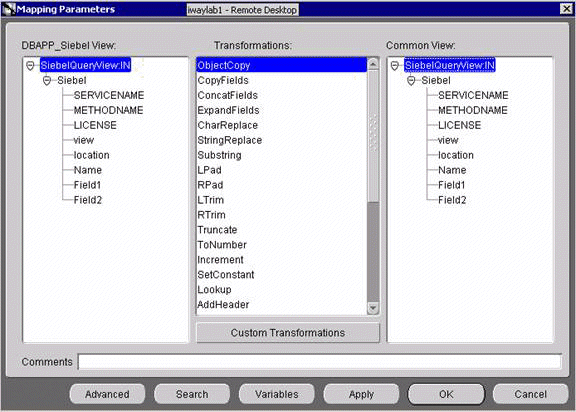This screenshot has height=412, width=576.
Task: Choose AddHeader transformation
Action: [281, 305]
